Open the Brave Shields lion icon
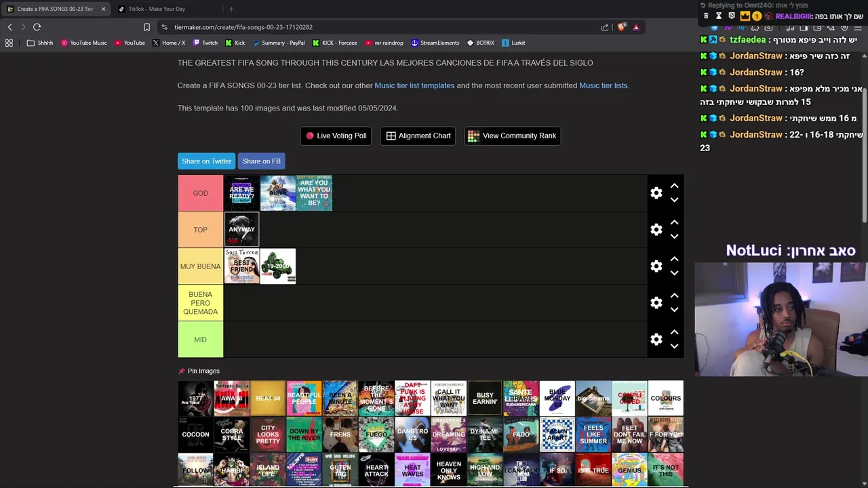Screen dimensions: 868x488 point(622,27)
